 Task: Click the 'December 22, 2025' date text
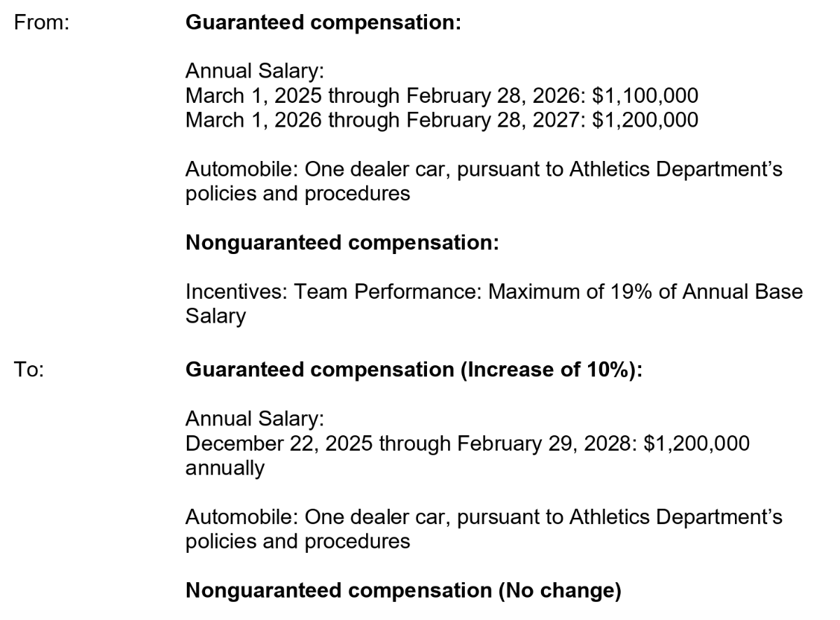[279, 443]
